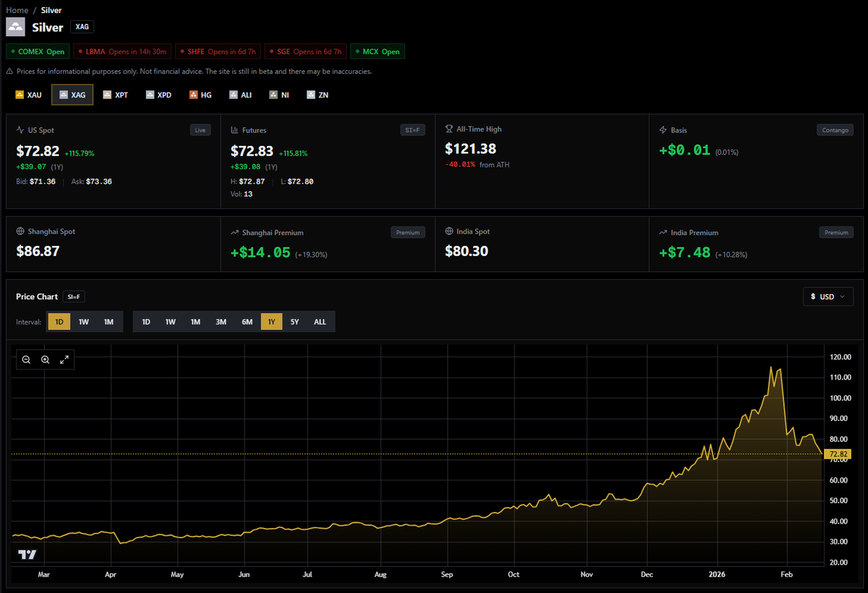Expand the chart to fullscreen
The image size is (868, 593).
pyautogui.click(x=64, y=359)
